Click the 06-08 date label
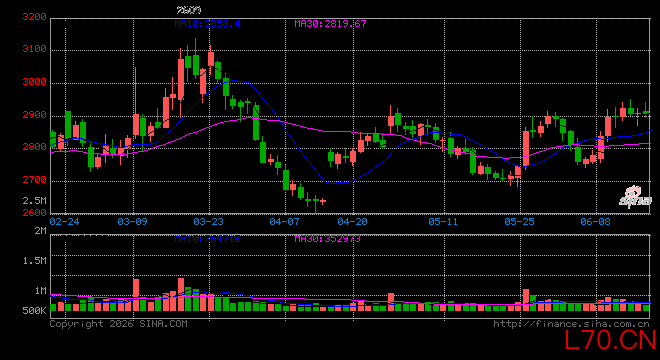 point(595,221)
